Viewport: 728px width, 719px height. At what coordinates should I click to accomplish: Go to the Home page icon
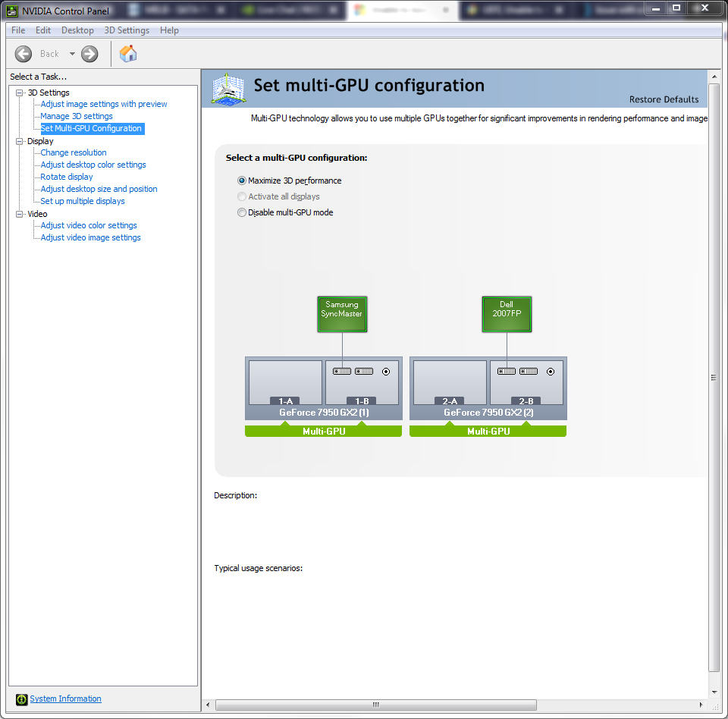pos(128,53)
